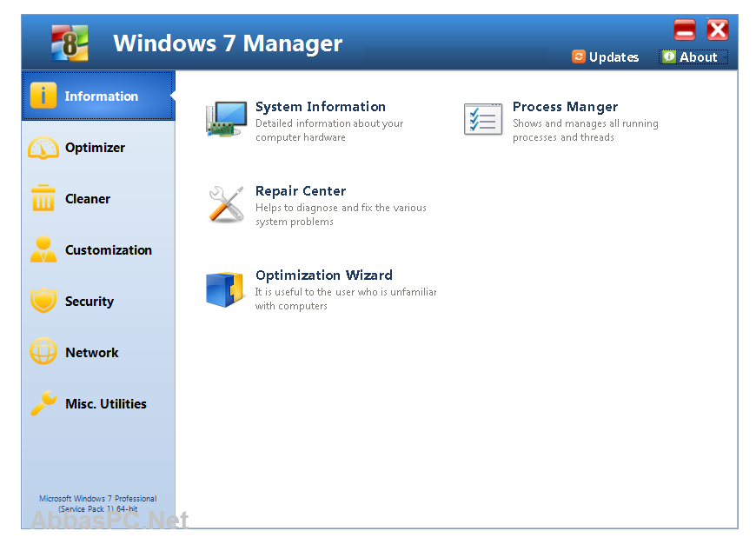Screen dimensions: 756x551
Task: Open Repair Center title link
Action: click(301, 191)
